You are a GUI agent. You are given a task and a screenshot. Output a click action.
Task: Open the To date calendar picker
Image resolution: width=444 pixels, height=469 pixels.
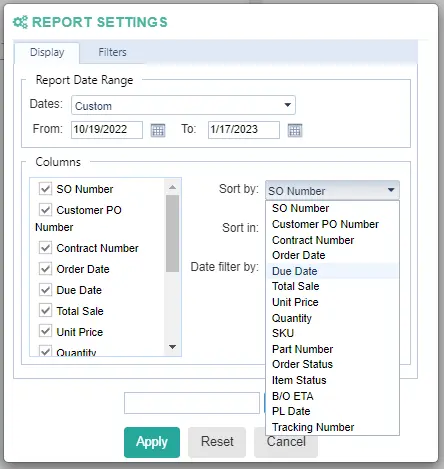295,130
